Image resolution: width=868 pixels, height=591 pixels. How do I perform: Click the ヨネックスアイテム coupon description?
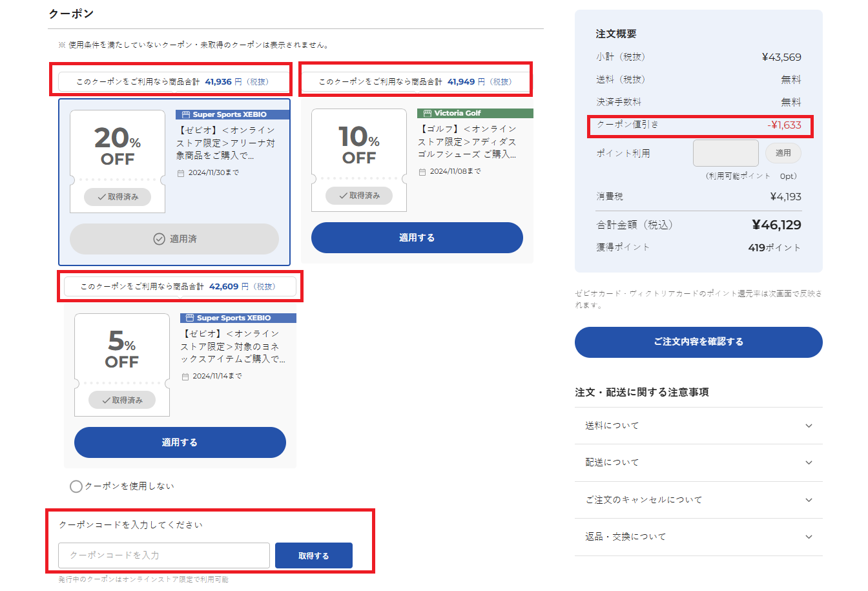point(233,346)
